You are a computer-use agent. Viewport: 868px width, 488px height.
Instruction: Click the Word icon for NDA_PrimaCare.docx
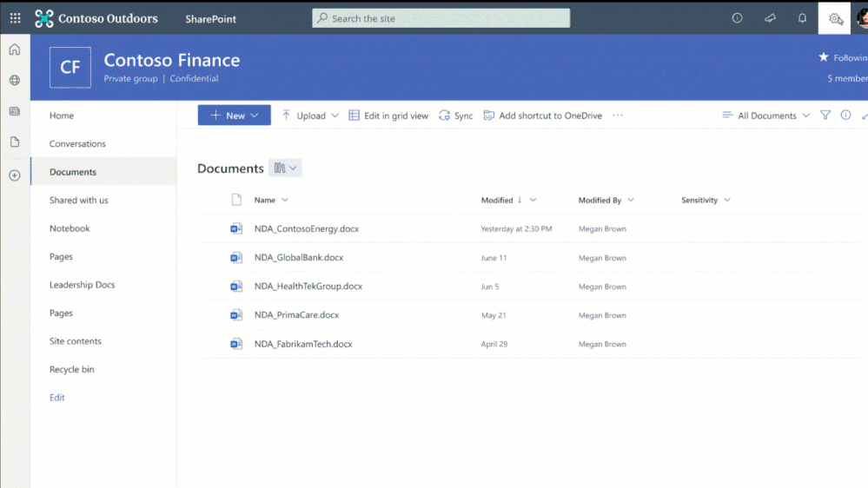click(236, 315)
